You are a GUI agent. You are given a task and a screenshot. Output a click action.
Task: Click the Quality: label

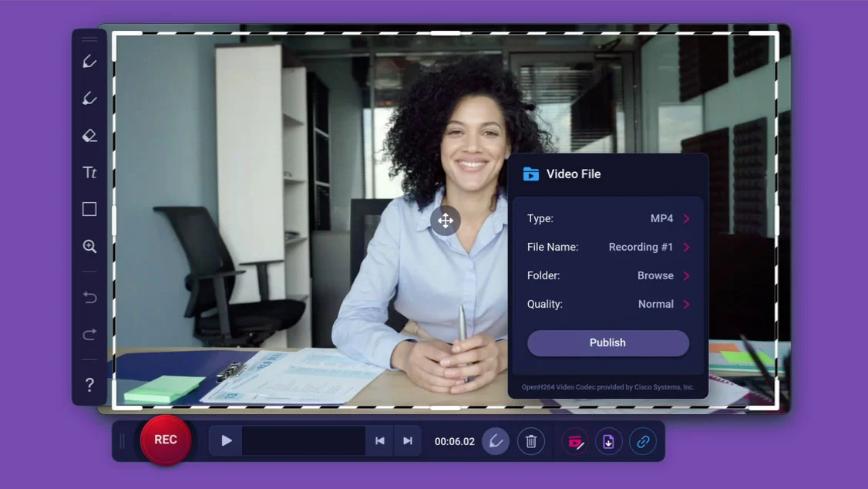545,304
